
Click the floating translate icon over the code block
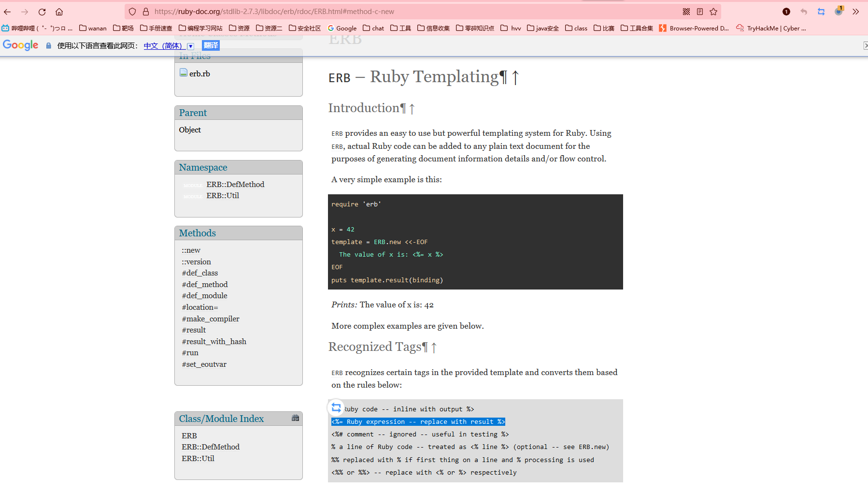point(336,407)
